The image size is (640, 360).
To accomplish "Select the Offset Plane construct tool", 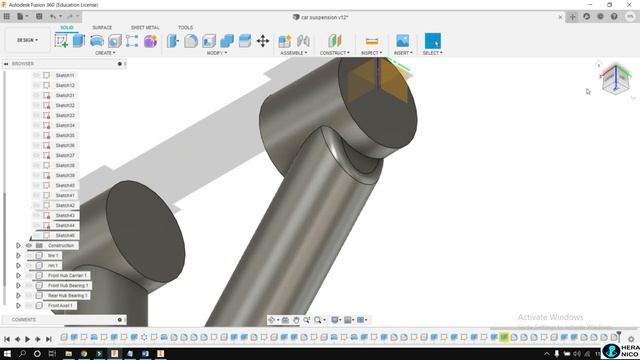I will click(335, 41).
